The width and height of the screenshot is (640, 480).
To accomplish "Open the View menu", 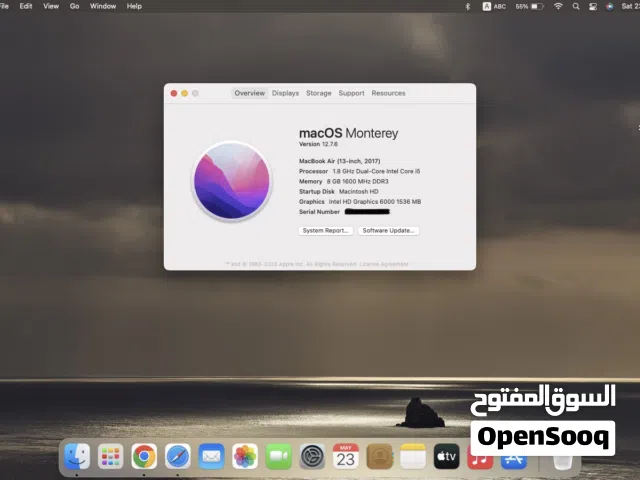I will 51,6.
